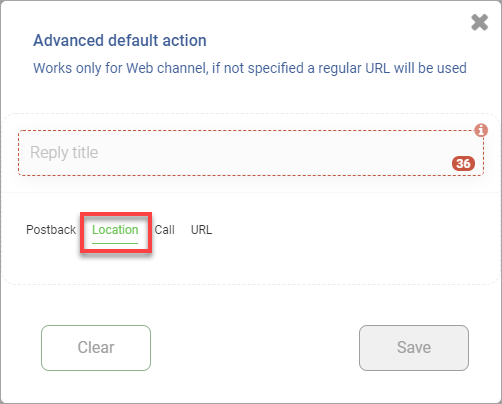
Task: Click the Web channel description text
Action: pyautogui.click(x=250, y=68)
